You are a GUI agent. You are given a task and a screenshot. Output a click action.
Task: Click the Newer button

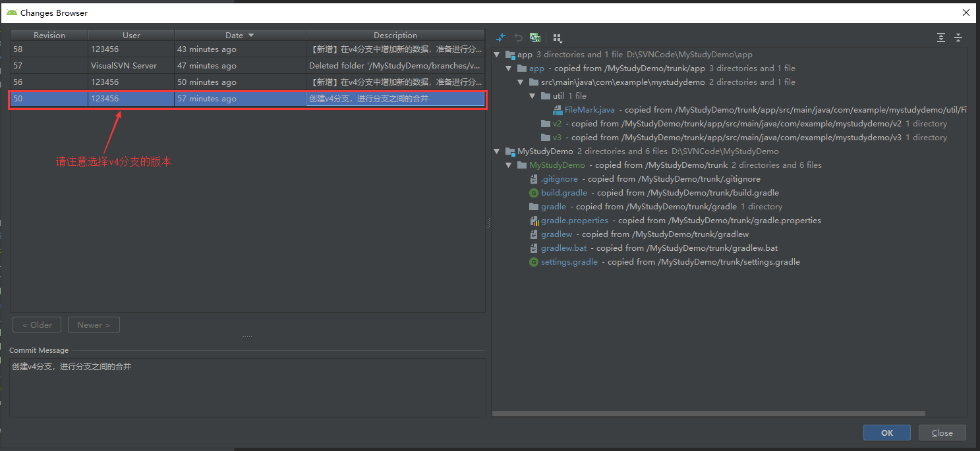pyautogui.click(x=94, y=325)
